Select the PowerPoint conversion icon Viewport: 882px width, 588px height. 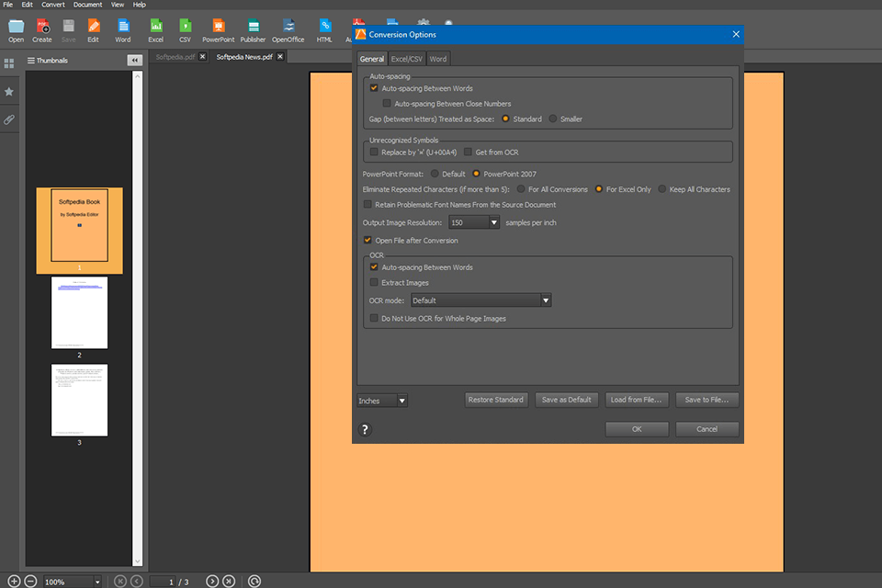point(218,28)
